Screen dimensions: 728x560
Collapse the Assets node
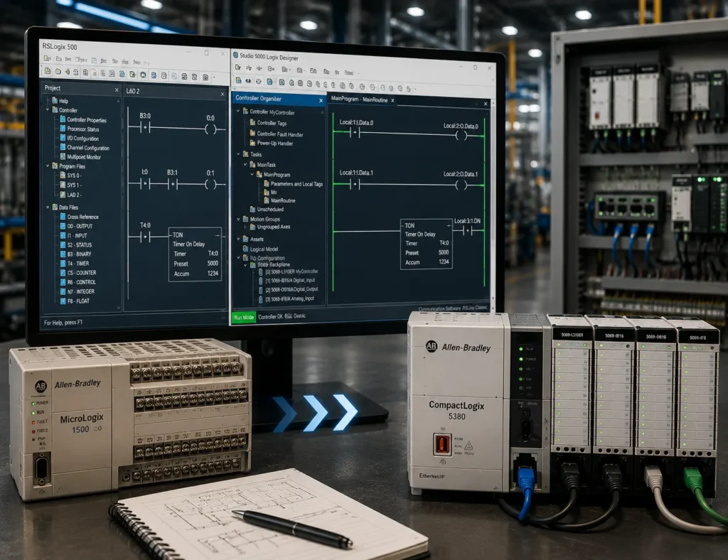(x=238, y=239)
